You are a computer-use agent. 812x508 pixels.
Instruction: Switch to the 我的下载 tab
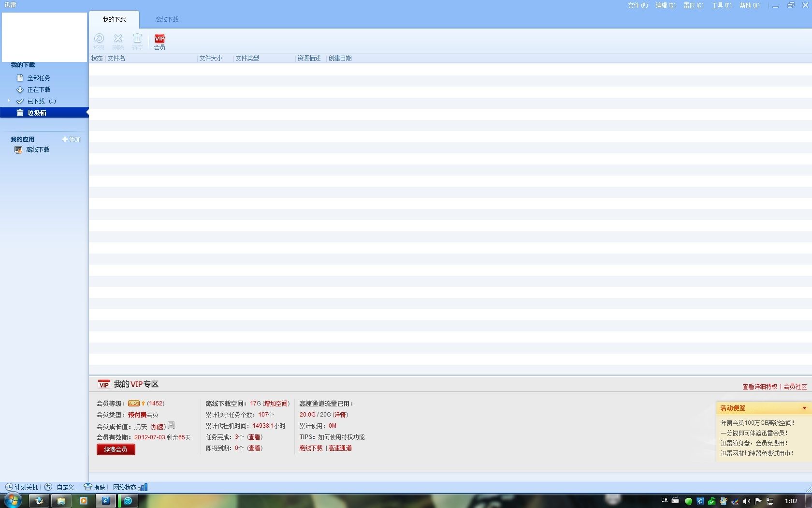pos(114,19)
